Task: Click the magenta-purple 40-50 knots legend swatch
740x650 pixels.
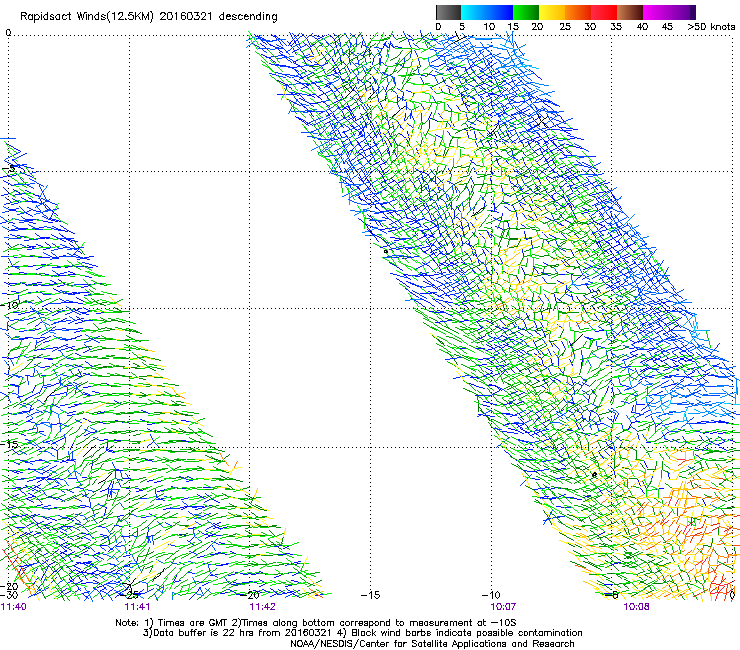Action: point(669,12)
